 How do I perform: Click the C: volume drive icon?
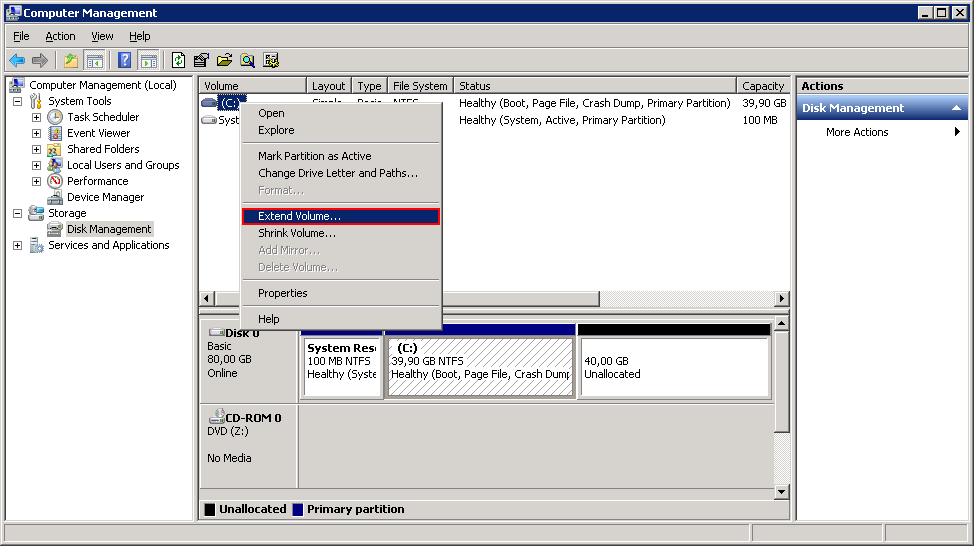pyautogui.click(x=209, y=103)
